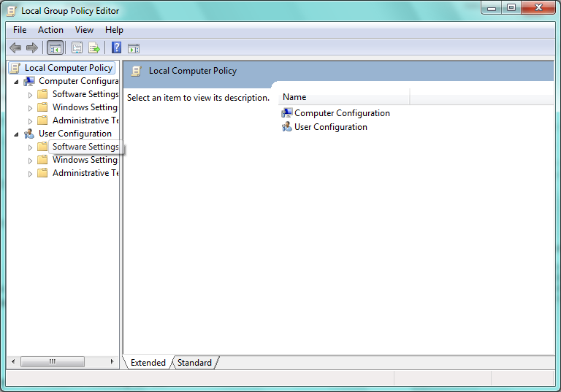This screenshot has height=392, width=561.
Task: Click the scroll icon beside Local Computer Policy header
Action: 137,71
